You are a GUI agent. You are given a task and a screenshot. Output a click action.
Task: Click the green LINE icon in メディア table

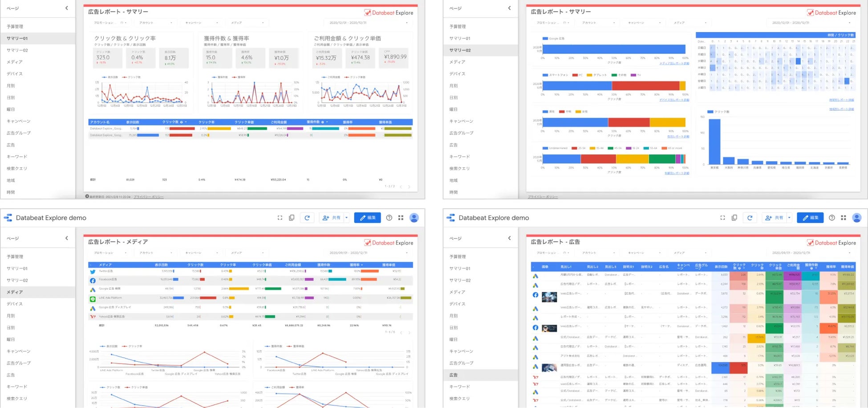click(x=93, y=299)
